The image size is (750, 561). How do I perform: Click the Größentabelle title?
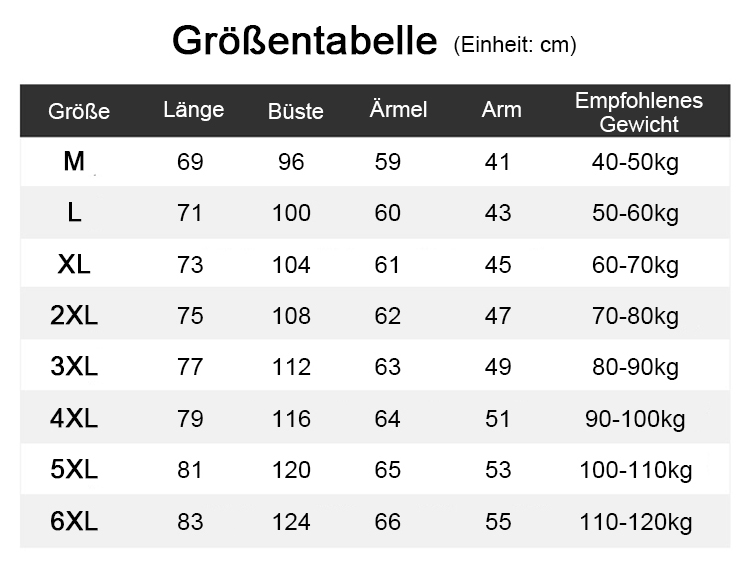pyautogui.click(x=305, y=41)
